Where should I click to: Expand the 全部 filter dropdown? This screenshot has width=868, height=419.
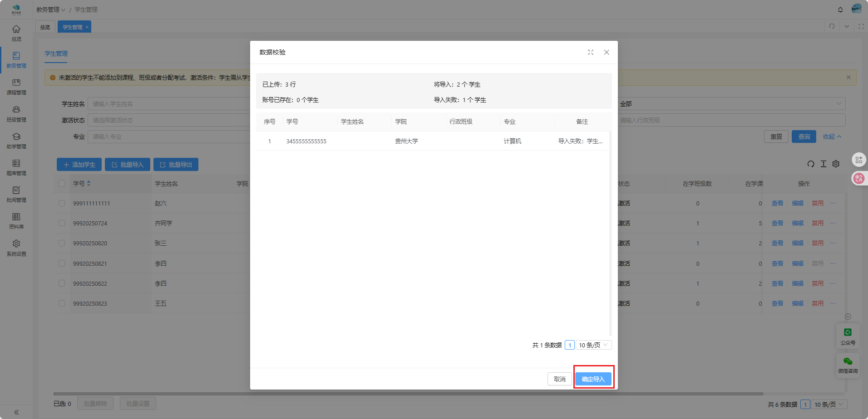[x=731, y=104]
